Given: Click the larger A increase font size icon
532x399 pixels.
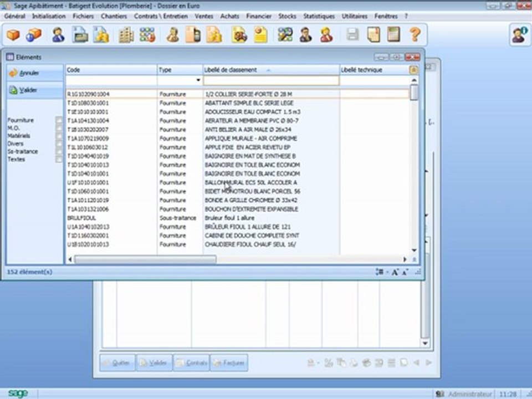Looking at the screenshot, I should coord(395,272).
